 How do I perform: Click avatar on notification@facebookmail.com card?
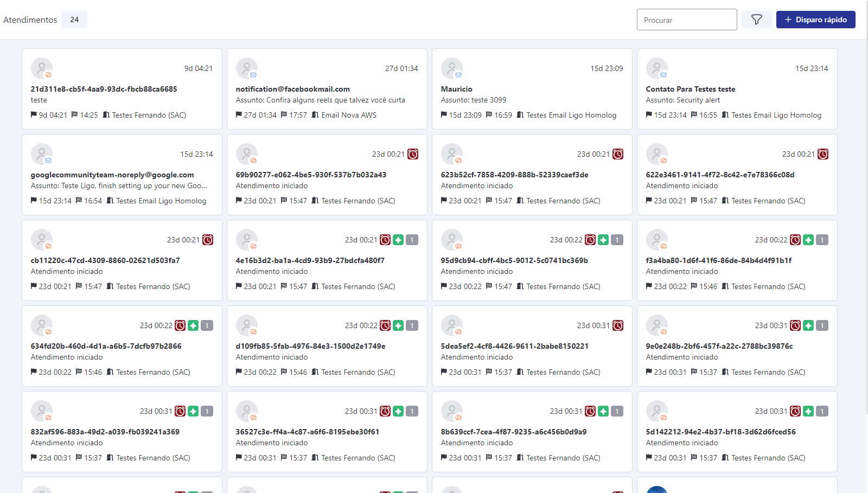pyautogui.click(x=247, y=68)
